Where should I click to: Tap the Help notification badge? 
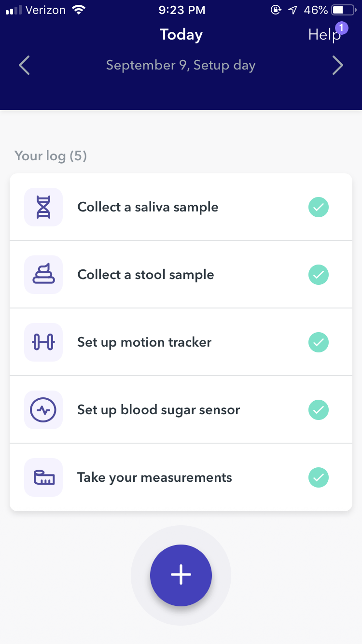[x=341, y=28]
